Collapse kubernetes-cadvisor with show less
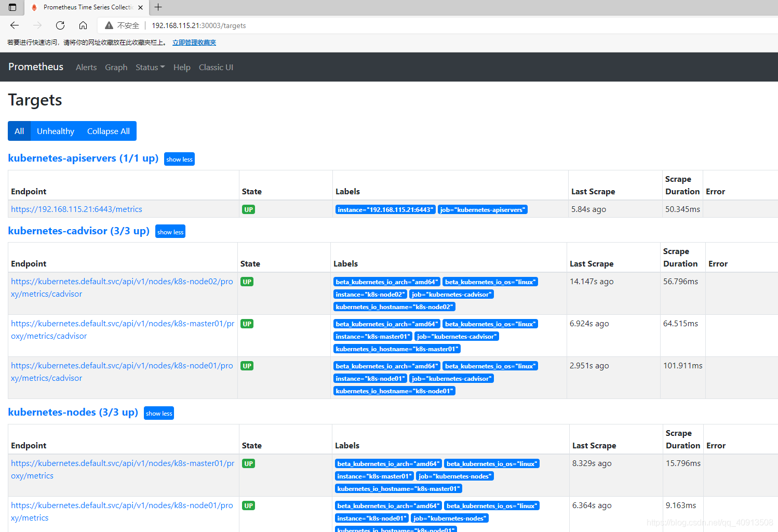Viewport: 778px width, 532px height. 170,232
